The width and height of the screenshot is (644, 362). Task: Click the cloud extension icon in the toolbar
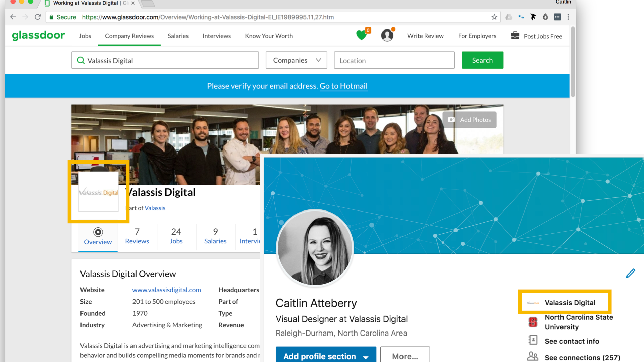click(509, 17)
